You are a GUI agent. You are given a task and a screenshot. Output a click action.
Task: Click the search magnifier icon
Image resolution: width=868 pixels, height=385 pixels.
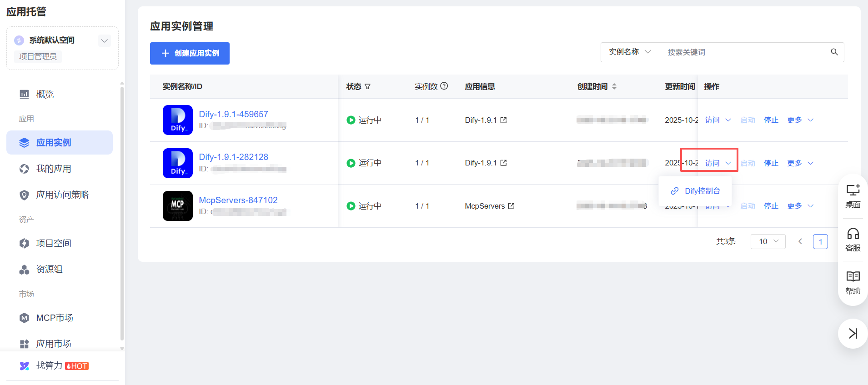tap(834, 52)
